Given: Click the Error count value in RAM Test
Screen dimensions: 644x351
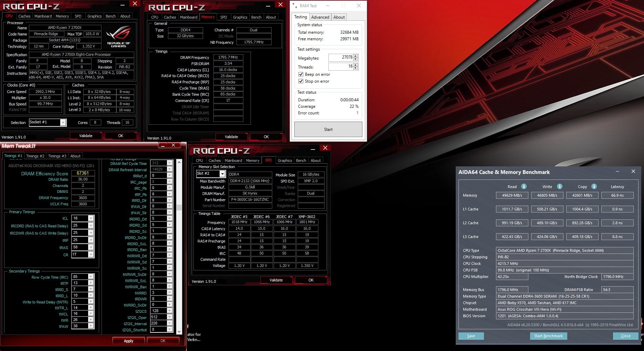Looking at the screenshot, I should click(357, 113).
